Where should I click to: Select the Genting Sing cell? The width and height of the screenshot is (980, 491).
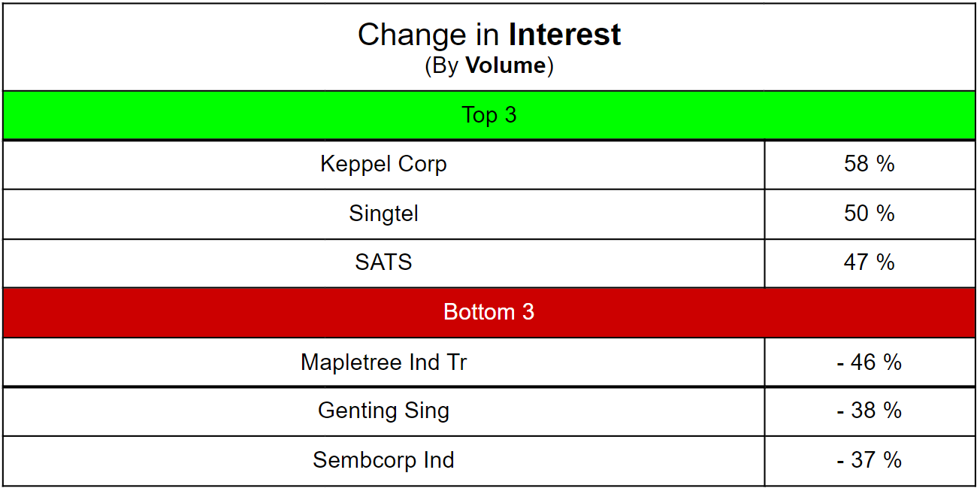(x=384, y=411)
